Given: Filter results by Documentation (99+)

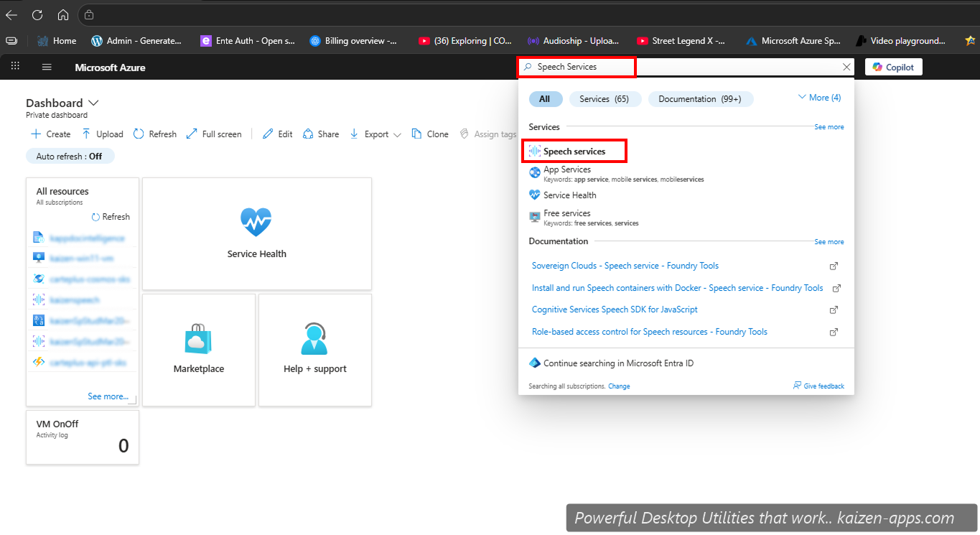Looking at the screenshot, I should coord(701,98).
